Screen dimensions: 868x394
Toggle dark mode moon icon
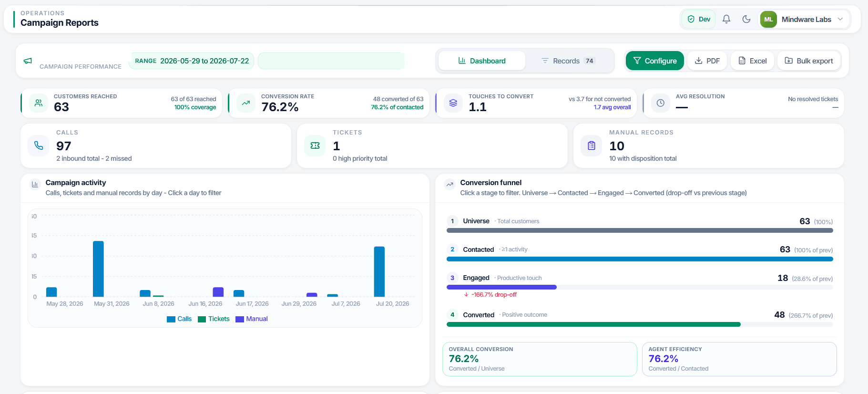(x=746, y=19)
